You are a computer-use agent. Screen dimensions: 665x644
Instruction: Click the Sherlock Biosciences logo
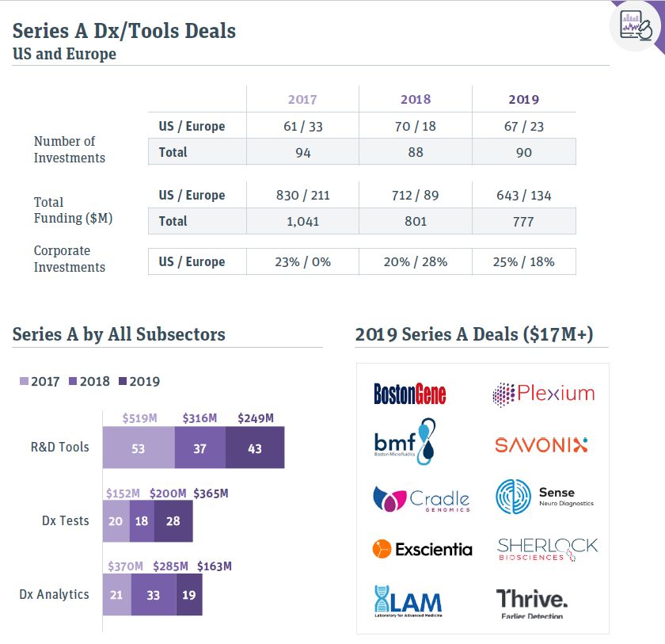tap(548, 549)
